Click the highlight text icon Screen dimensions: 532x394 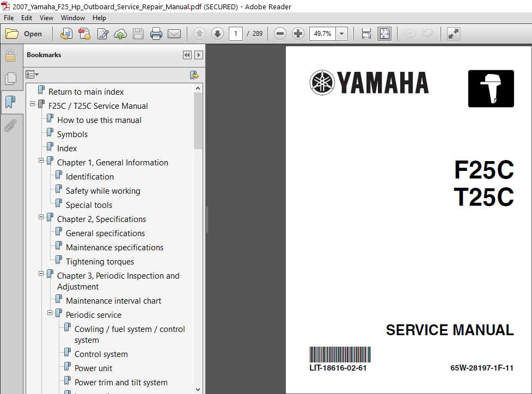tap(428, 34)
